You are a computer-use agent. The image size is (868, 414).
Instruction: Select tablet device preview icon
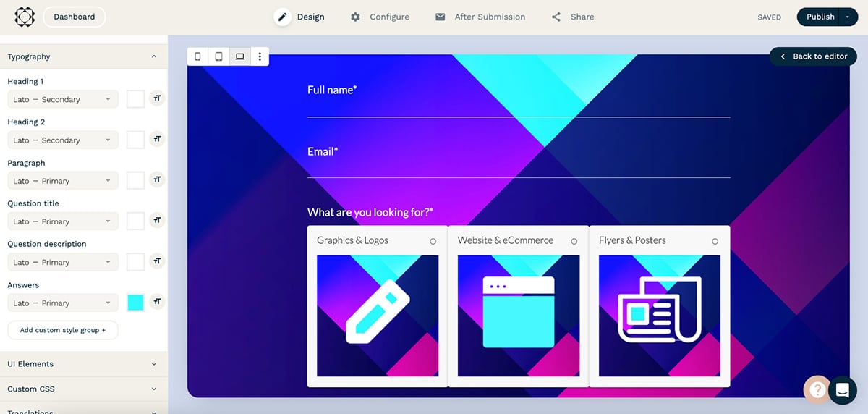(219, 56)
